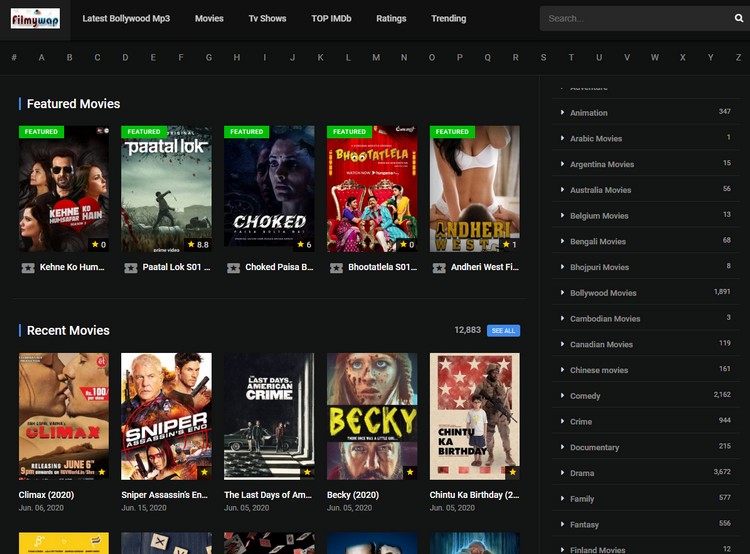The image size is (750, 554).
Task: Expand the Bollywood Movies arrow
Action: click(562, 293)
